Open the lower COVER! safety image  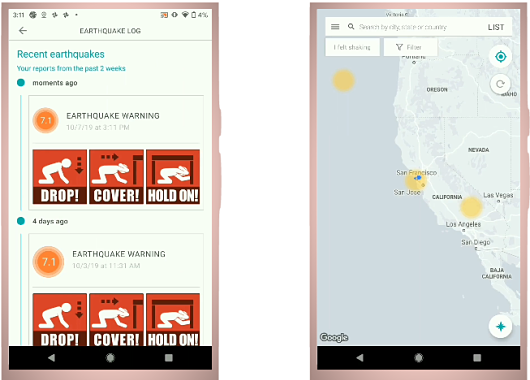[x=116, y=320]
